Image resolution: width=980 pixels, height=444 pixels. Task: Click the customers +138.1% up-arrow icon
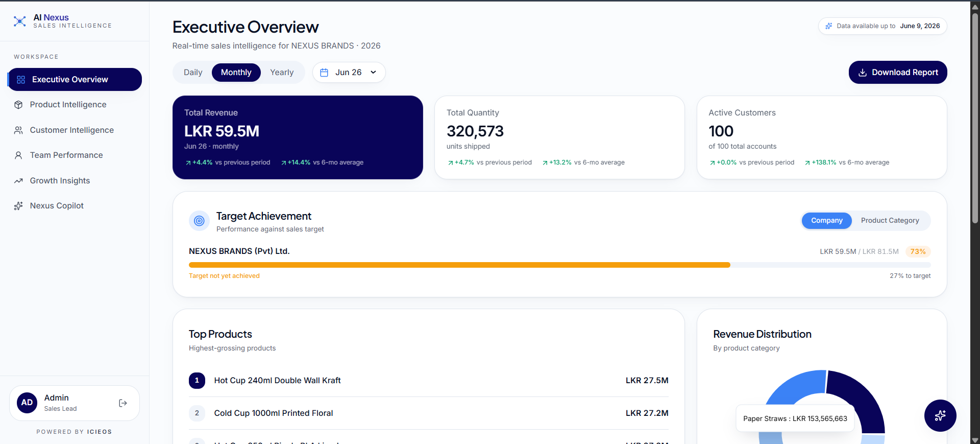click(807, 163)
